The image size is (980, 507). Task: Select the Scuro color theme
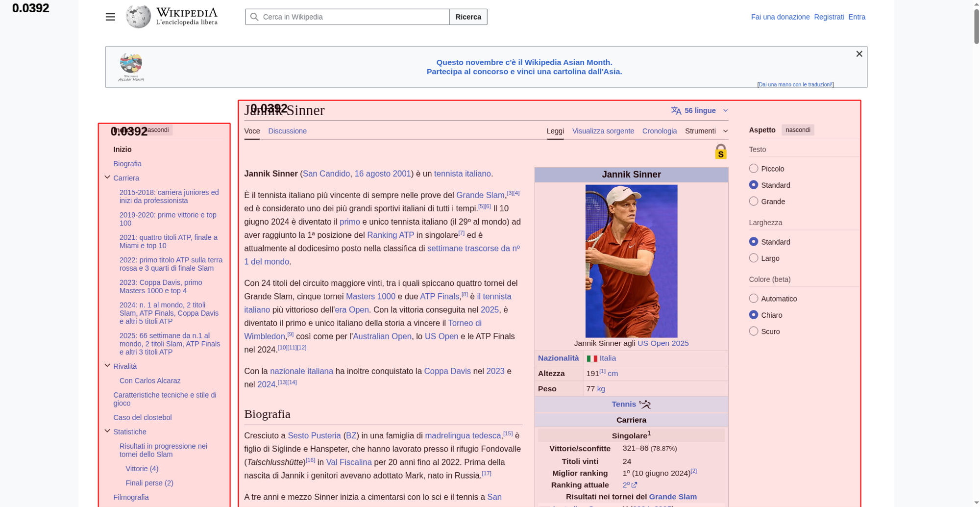pyautogui.click(x=754, y=331)
